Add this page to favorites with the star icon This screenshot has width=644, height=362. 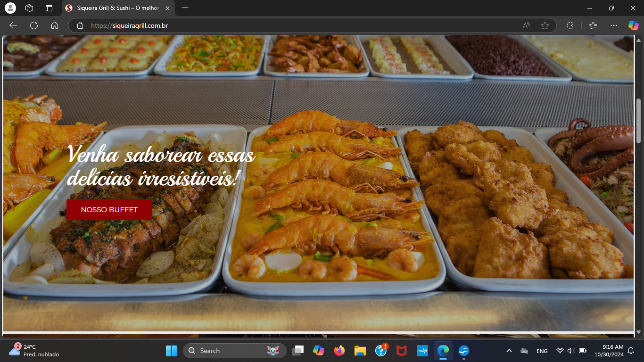[545, 25]
